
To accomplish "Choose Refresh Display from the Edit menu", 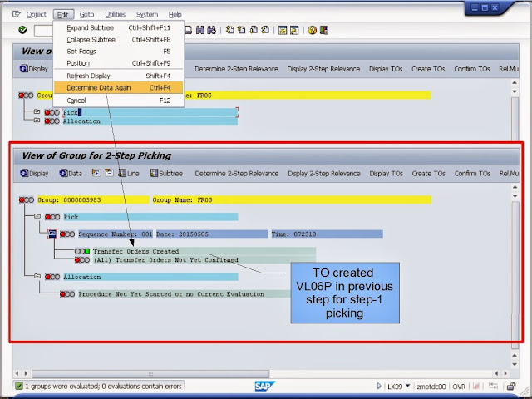I will pos(118,76).
